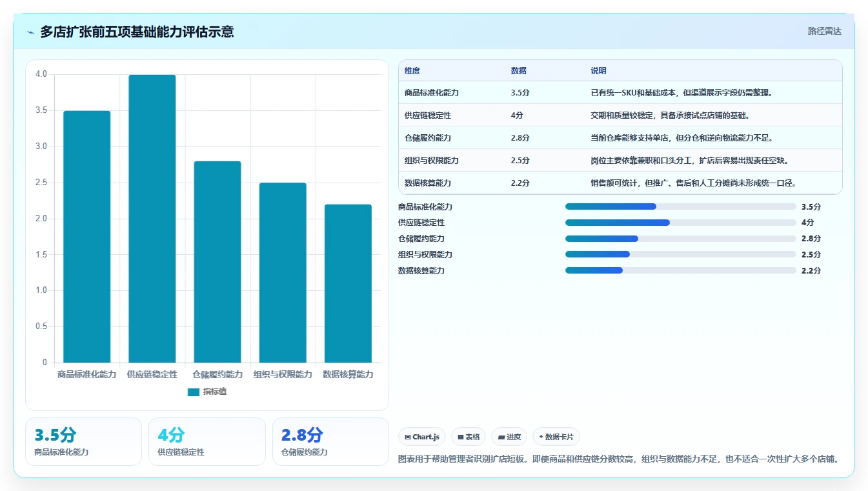The height and width of the screenshot is (491, 868).
Task: Click the 组织与权限能力 bar in chart
Action: tap(283, 273)
